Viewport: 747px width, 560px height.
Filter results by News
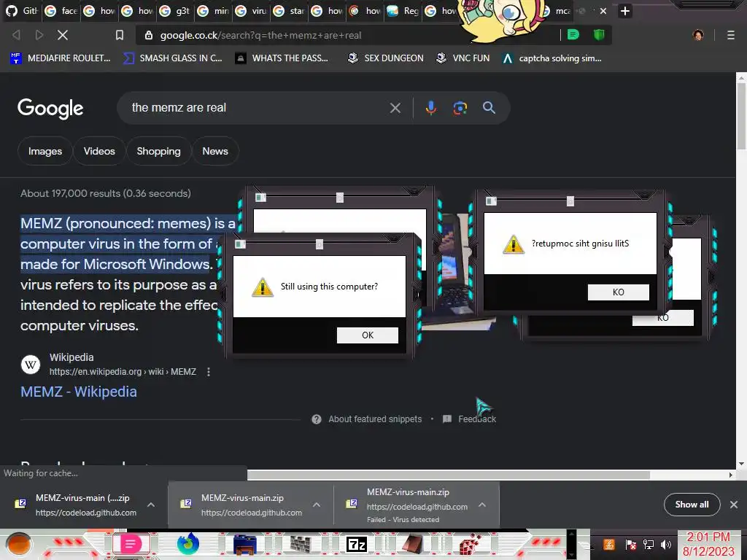(x=215, y=151)
